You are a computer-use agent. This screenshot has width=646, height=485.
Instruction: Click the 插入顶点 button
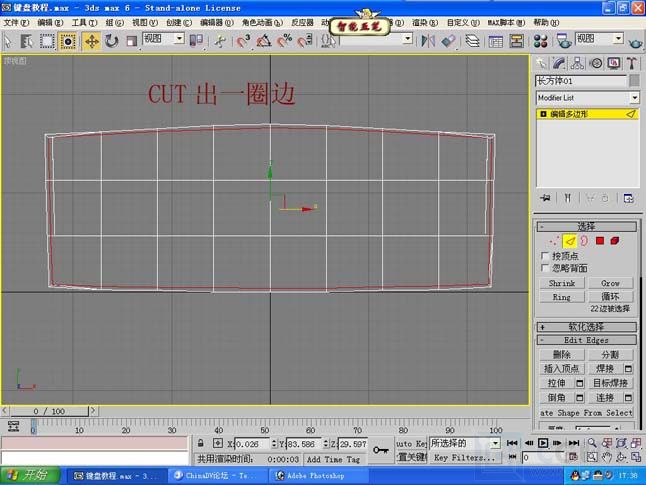[562, 369]
